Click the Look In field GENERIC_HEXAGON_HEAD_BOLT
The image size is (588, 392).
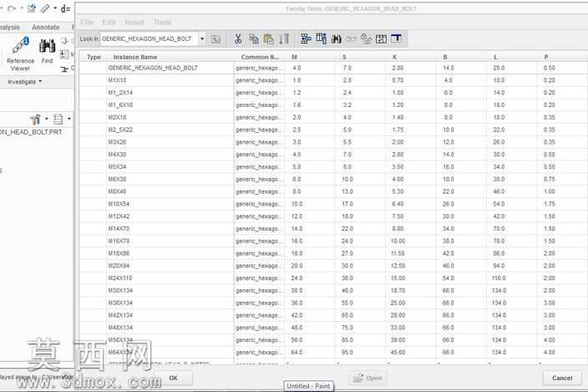pyautogui.click(x=150, y=38)
